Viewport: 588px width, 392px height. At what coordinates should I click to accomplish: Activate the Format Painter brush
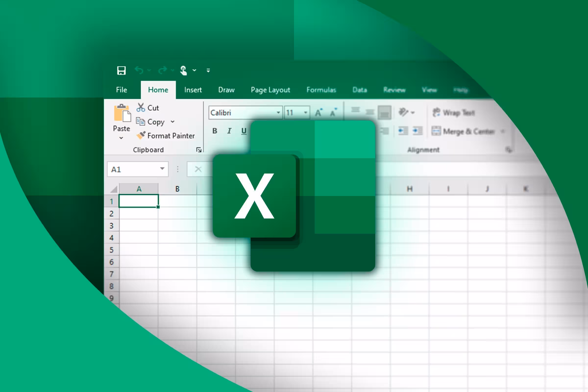141,135
